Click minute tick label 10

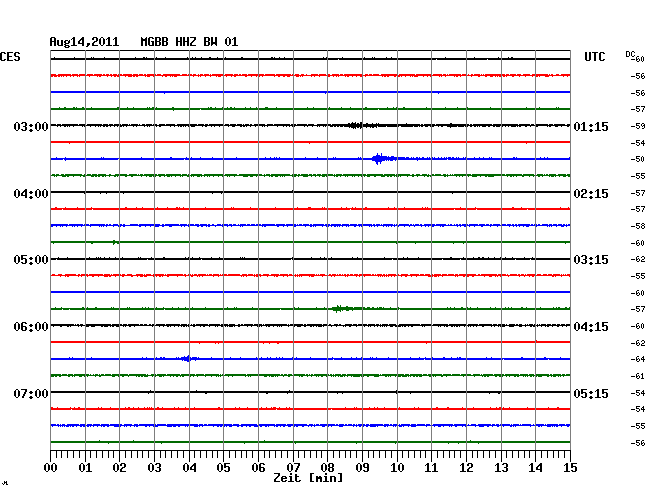tap(397, 468)
